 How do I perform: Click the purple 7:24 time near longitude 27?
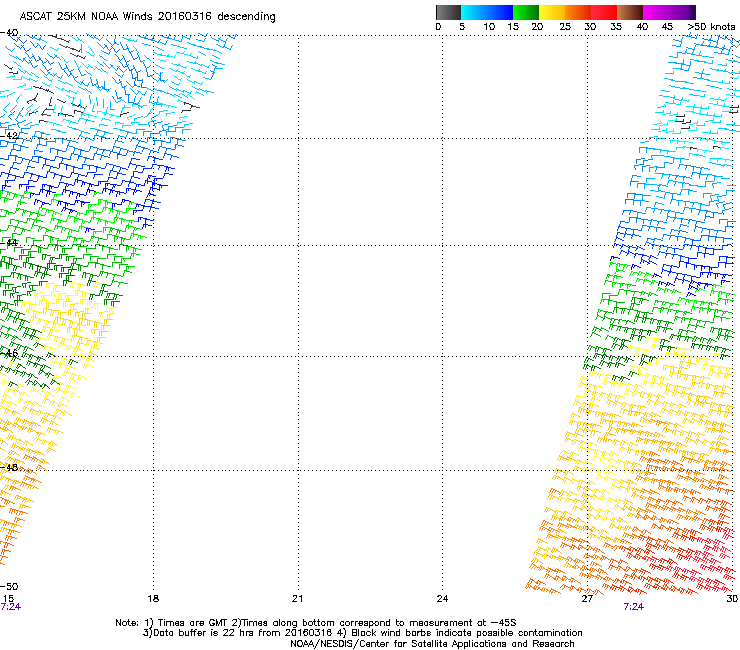tap(633, 607)
